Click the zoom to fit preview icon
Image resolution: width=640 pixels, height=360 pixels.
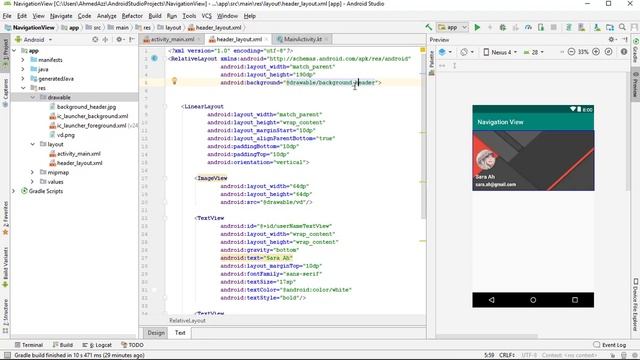[x=608, y=52]
